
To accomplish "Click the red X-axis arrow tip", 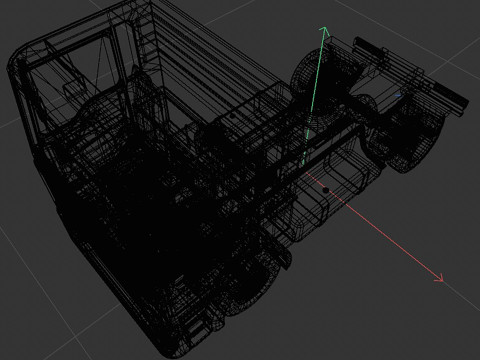I will click(440, 277).
